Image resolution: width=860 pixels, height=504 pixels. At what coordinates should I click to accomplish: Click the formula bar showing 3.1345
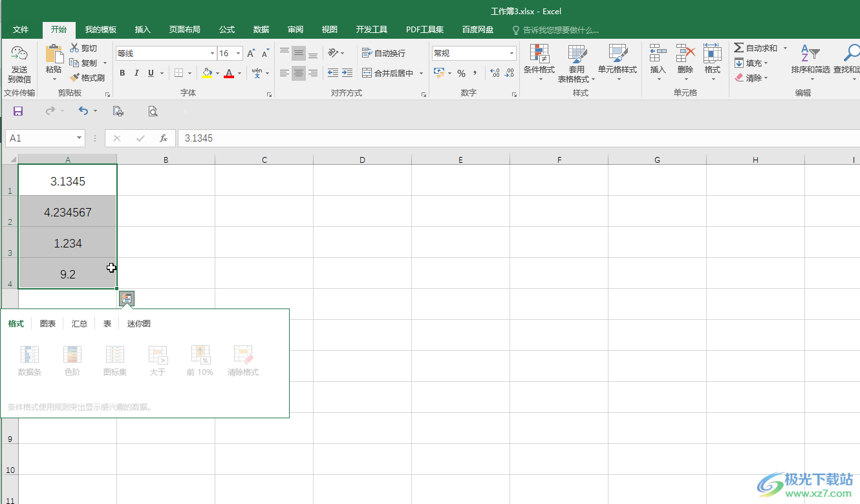(519, 138)
